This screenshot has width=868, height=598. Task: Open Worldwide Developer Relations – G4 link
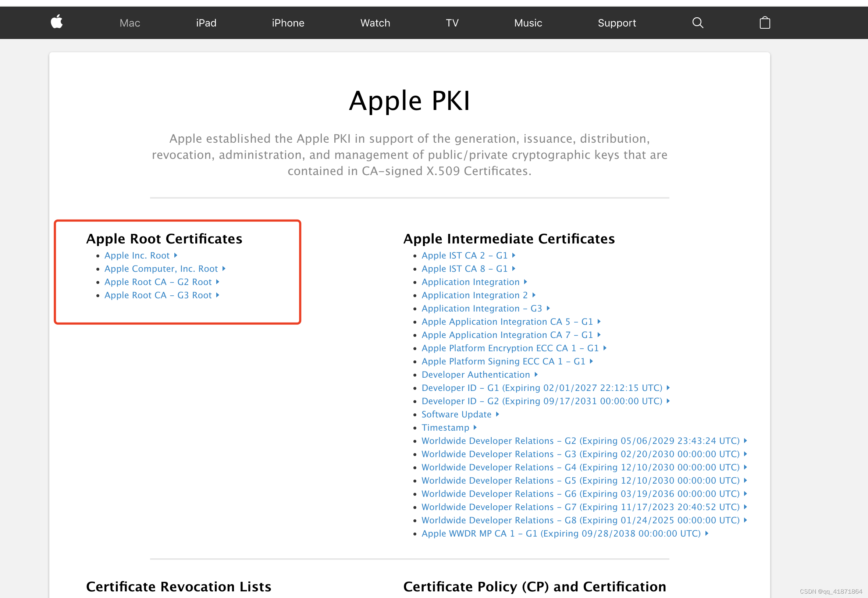pos(584,467)
